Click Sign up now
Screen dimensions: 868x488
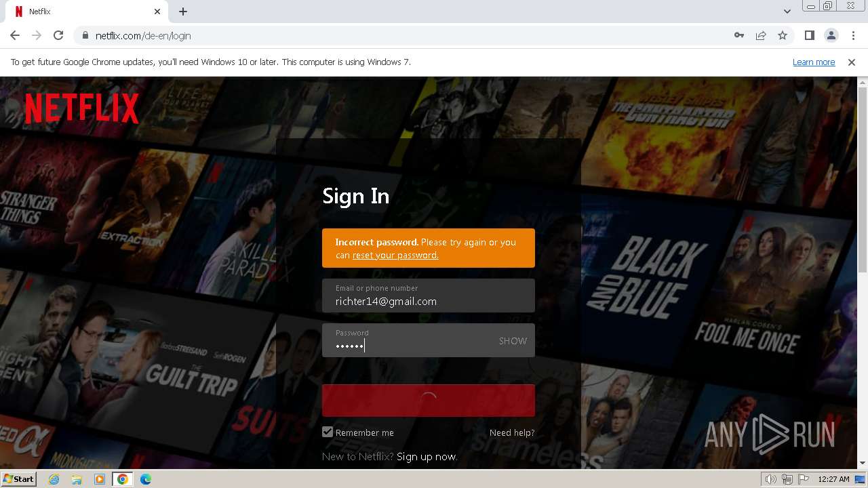427,457
